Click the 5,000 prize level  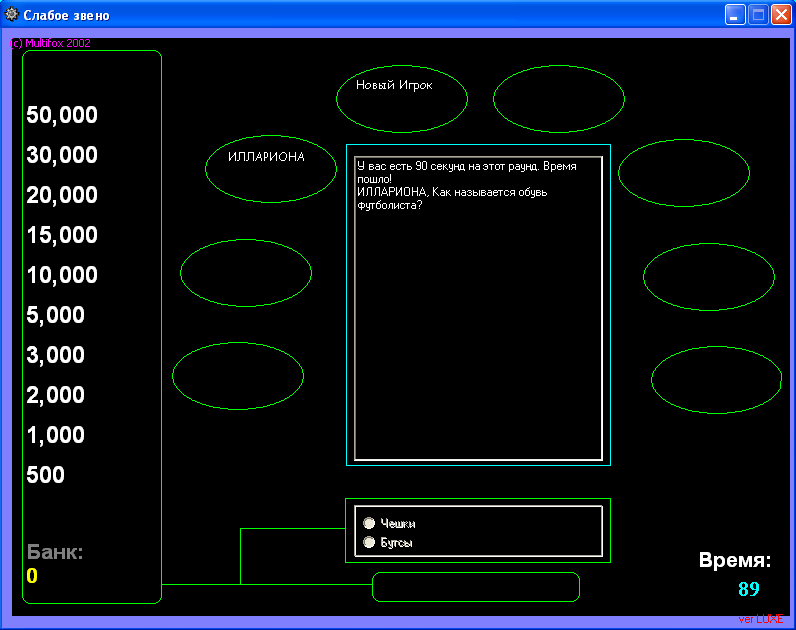pyautogui.click(x=55, y=315)
